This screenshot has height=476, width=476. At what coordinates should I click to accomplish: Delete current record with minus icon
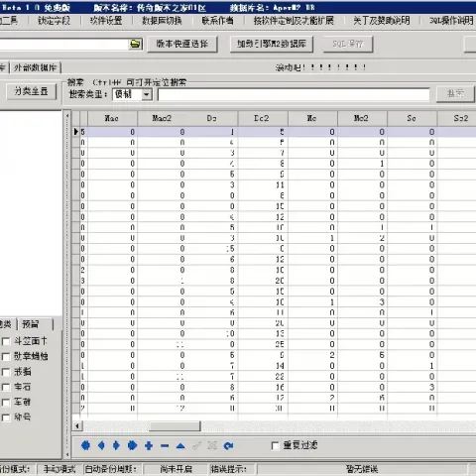click(x=165, y=446)
